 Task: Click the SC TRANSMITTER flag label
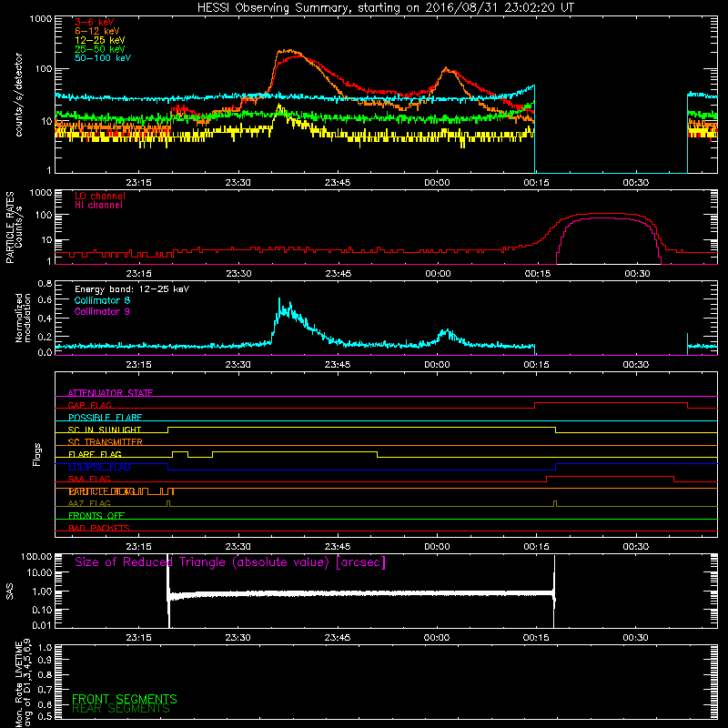click(106, 442)
